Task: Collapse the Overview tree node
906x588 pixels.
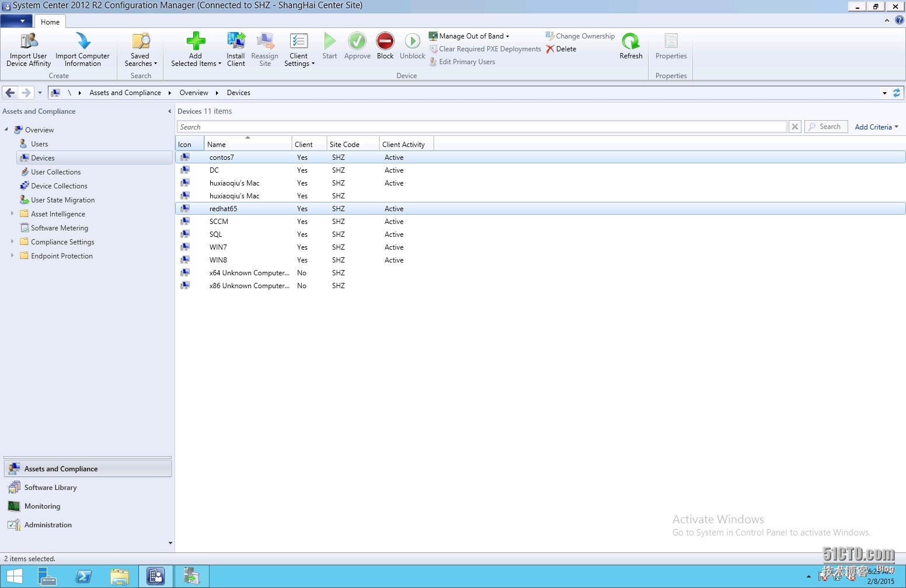Action: click(6, 129)
